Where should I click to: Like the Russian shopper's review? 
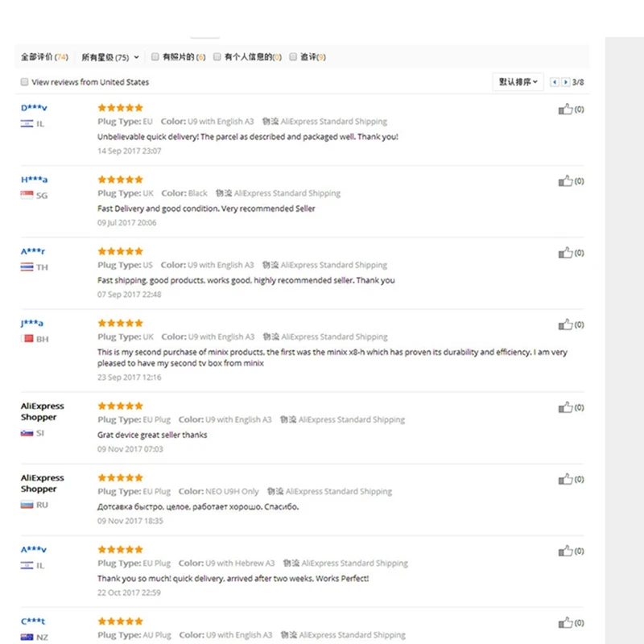coord(565,479)
